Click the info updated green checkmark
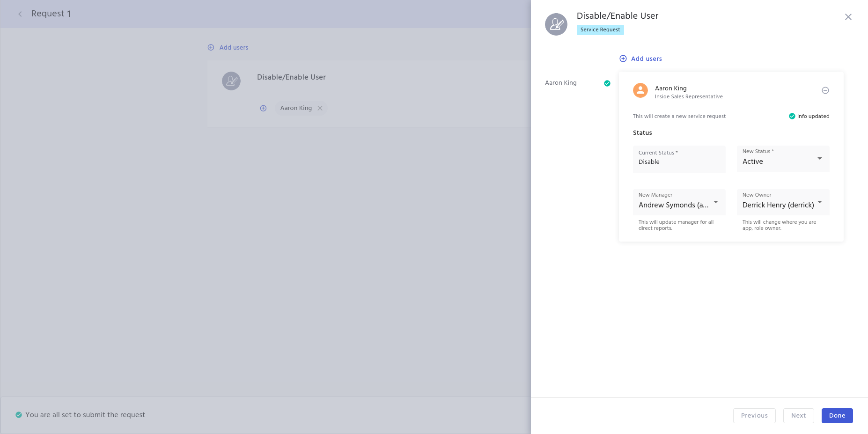The height and width of the screenshot is (434, 868). (x=792, y=116)
